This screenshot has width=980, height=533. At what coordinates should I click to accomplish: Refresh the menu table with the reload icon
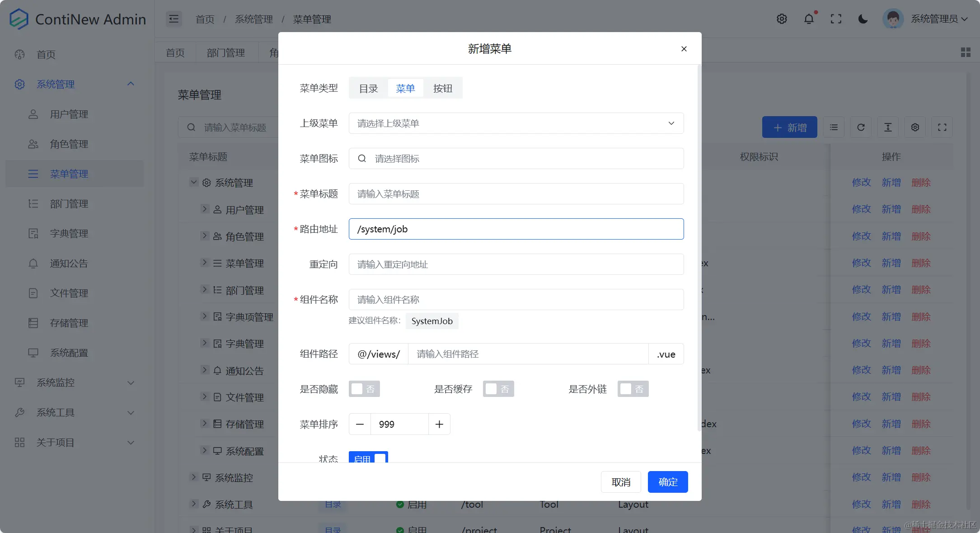point(861,127)
